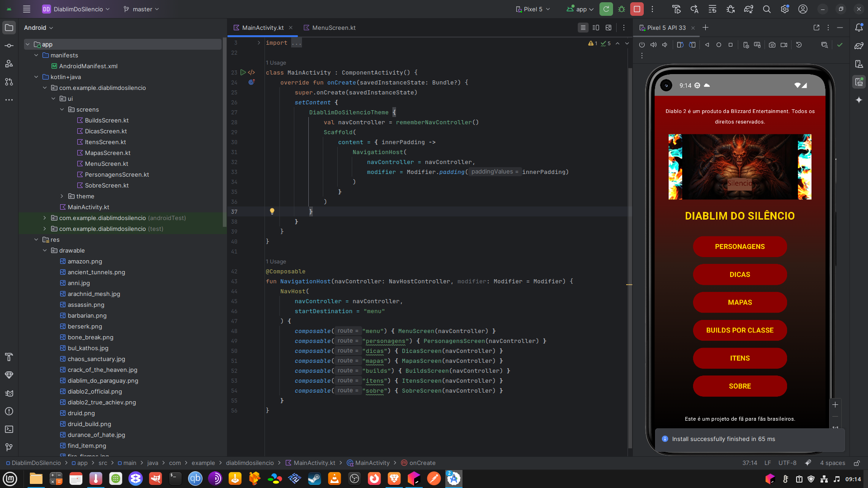Open the Gemini sparkle tool window
This screenshot has height=488, width=868.
pyautogui.click(x=859, y=100)
